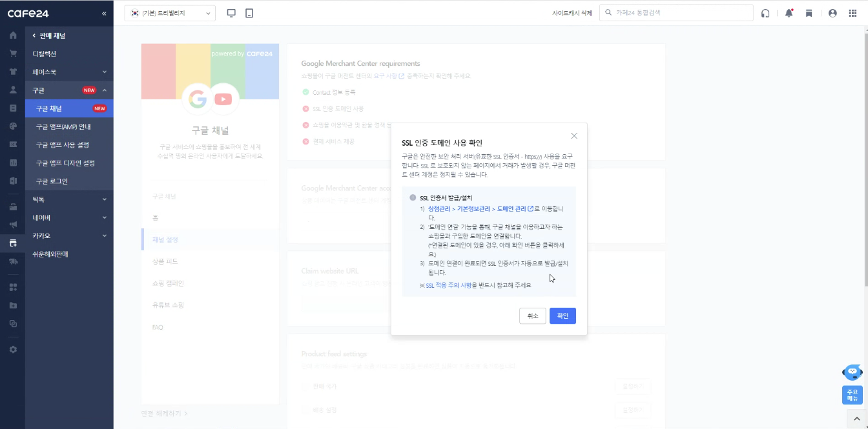Screen dimensions: 868x429
Task: Open the overlapping squares copy icon
Action: click(13, 323)
